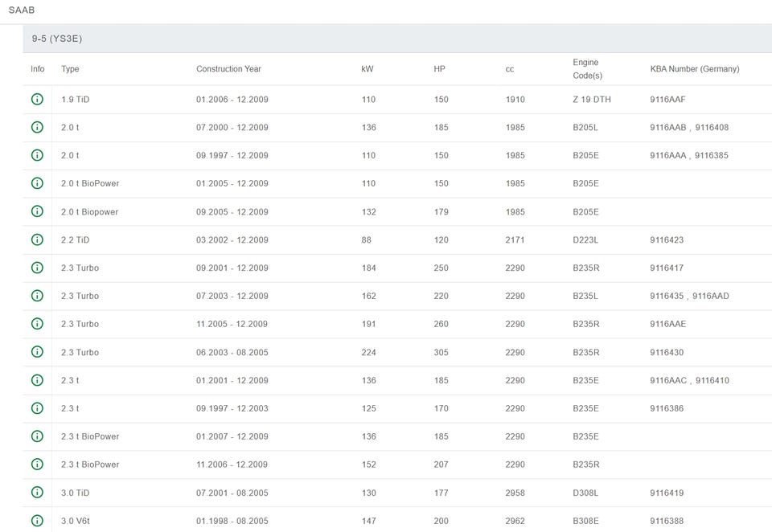Viewport: 772px width, 532px height.
Task: Show info for 2.3 Turbo 191 kW row
Action: click(x=37, y=324)
